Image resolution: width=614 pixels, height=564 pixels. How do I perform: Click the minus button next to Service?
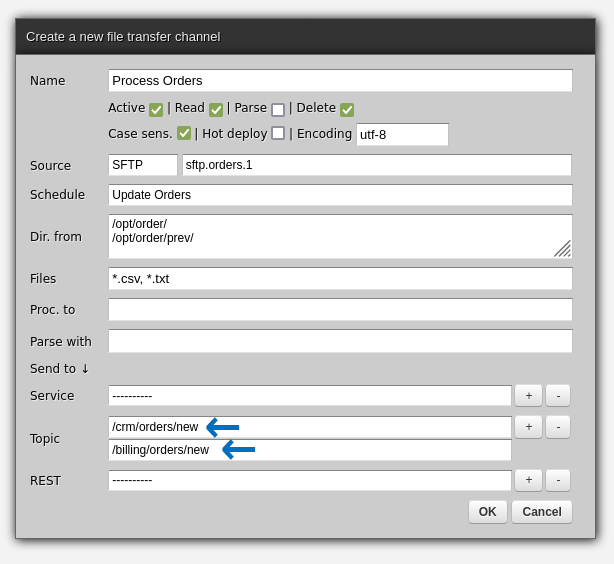coord(558,396)
